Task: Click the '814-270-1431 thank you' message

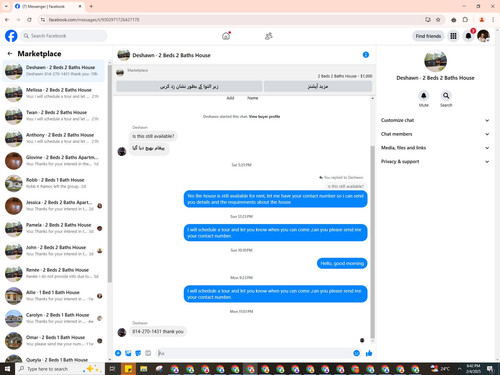Action: tap(158, 332)
